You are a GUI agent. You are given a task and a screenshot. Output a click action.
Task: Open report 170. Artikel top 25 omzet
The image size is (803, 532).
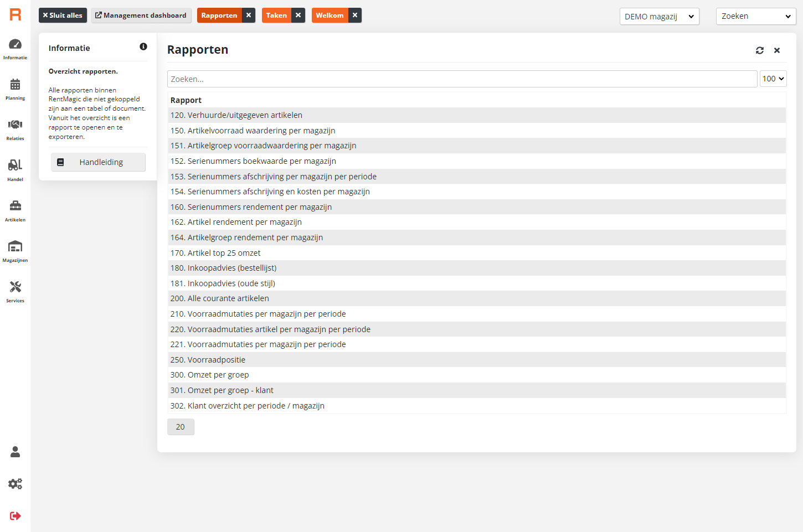coord(477,253)
